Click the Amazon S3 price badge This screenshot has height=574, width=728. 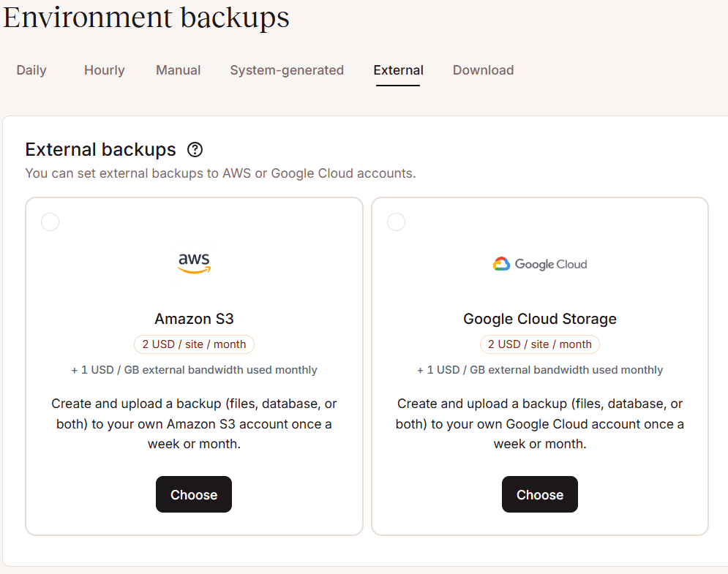(x=194, y=344)
